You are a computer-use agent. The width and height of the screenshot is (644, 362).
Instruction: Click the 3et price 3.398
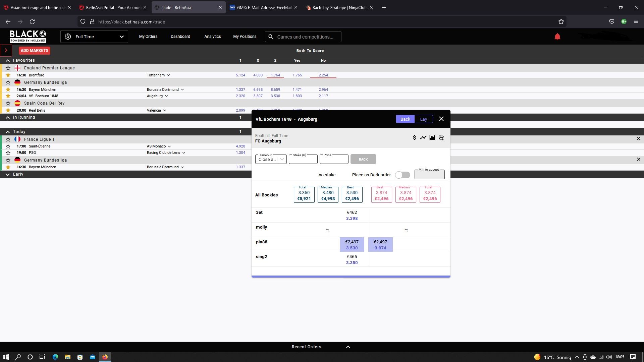point(352,219)
